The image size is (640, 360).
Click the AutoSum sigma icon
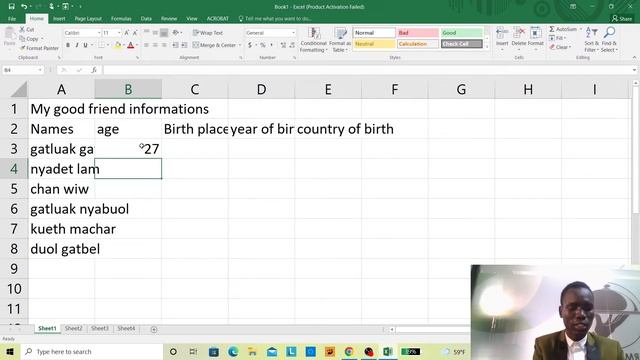point(552,29)
